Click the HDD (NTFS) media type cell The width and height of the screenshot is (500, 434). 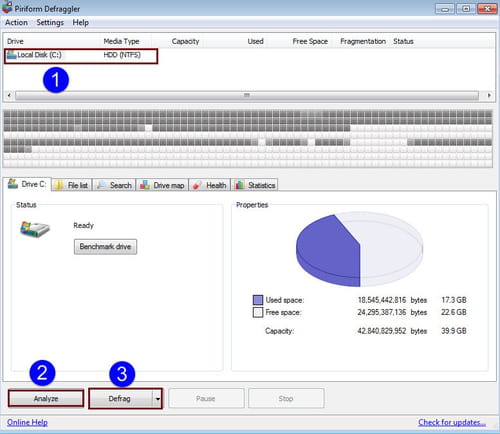[122, 55]
